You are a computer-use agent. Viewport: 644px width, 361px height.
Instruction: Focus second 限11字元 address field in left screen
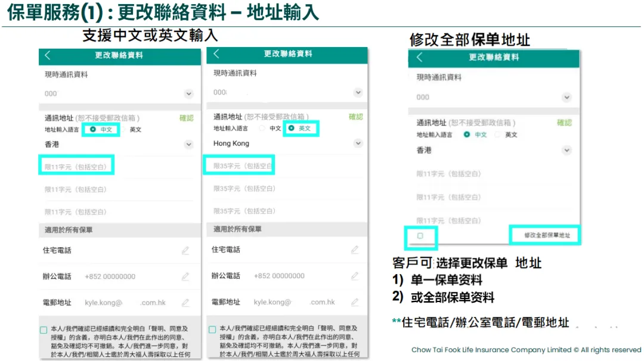[x=119, y=189]
